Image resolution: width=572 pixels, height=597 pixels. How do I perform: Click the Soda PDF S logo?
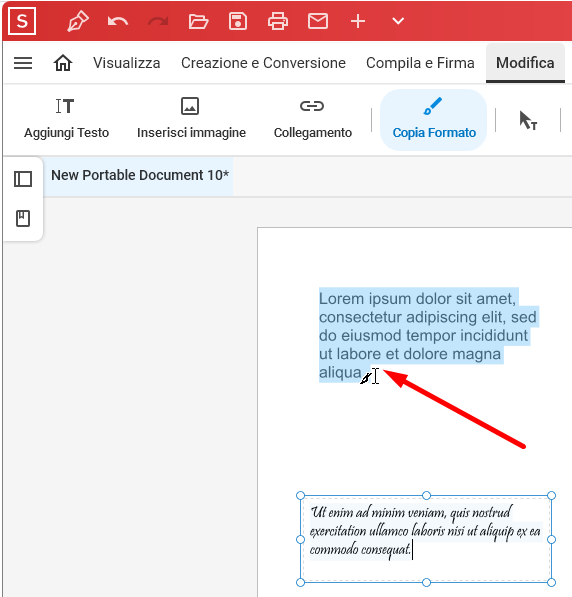click(22, 21)
